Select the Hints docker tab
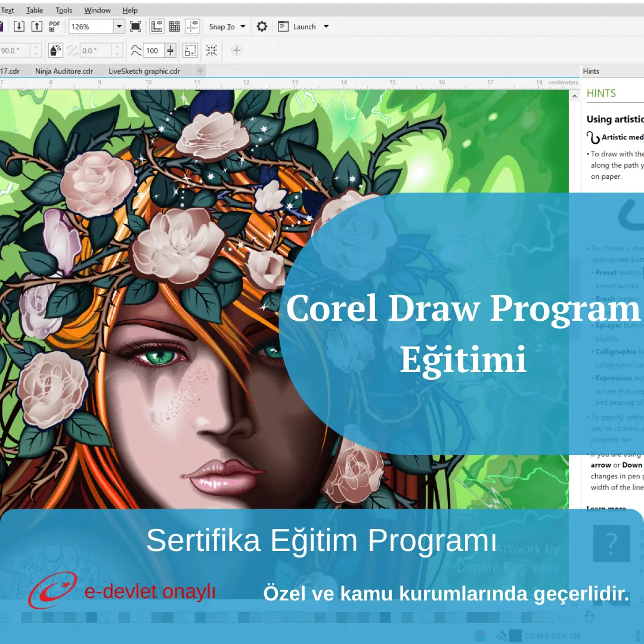Viewport: 644px width, 644px height. click(591, 71)
